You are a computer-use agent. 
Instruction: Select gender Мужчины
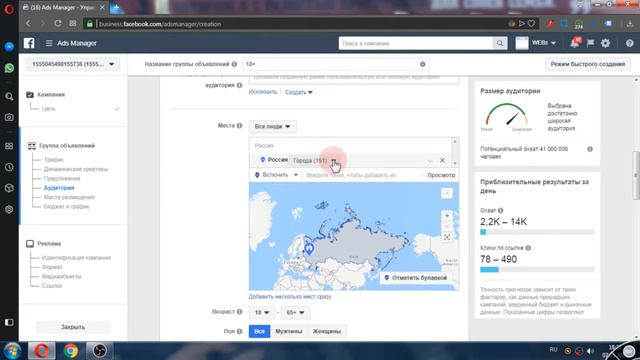[289, 331]
